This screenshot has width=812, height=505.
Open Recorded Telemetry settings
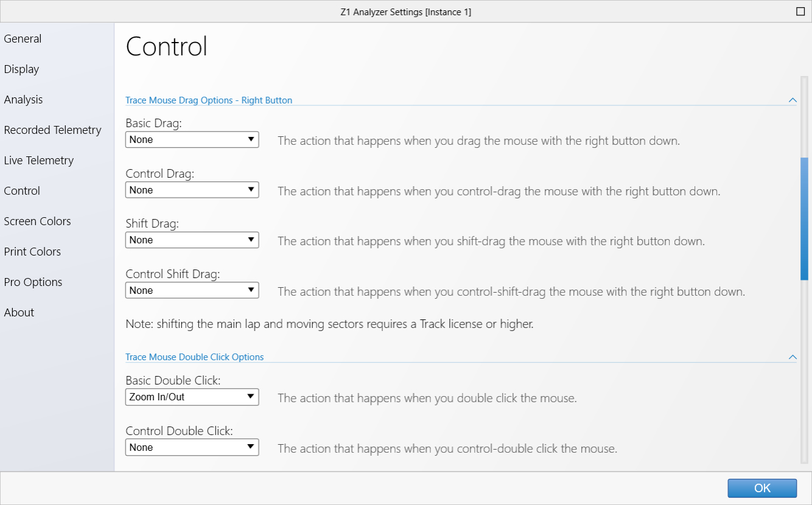tap(52, 130)
